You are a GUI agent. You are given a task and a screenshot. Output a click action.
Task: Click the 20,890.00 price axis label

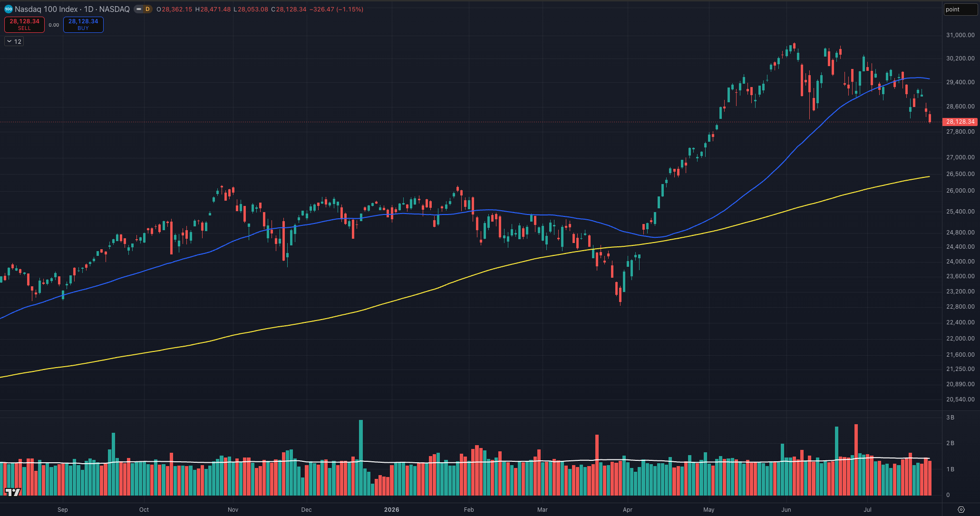pos(961,384)
